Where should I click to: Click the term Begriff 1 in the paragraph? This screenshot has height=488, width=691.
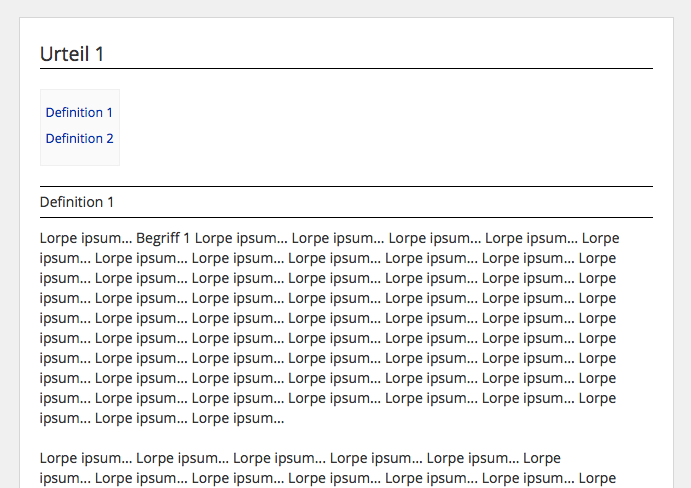[163, 238]
